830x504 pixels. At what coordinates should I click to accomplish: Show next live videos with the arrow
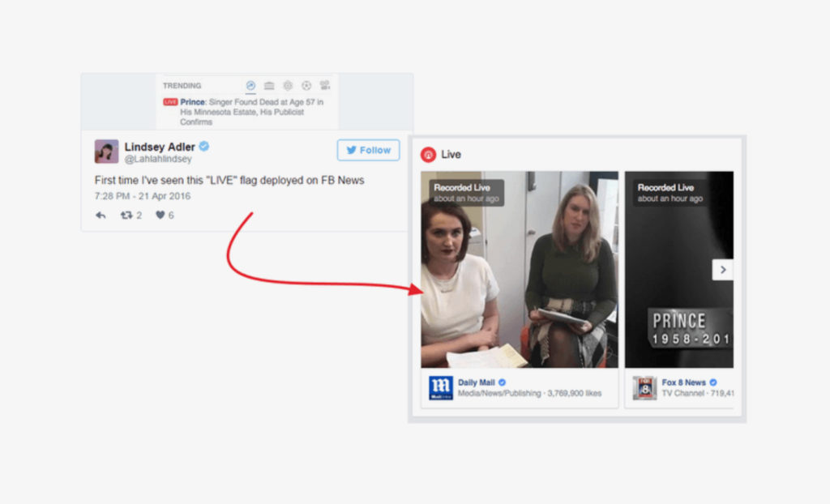723,270
